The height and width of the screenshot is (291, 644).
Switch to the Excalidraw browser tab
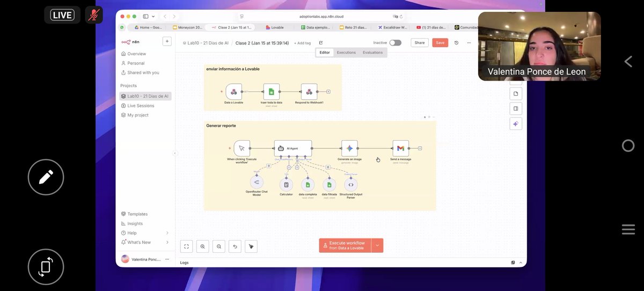tap(392, 27)
